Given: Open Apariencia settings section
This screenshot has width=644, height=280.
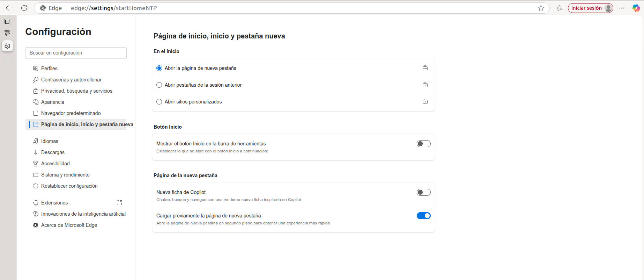Looking at the screenshot, I should [52, 102].
